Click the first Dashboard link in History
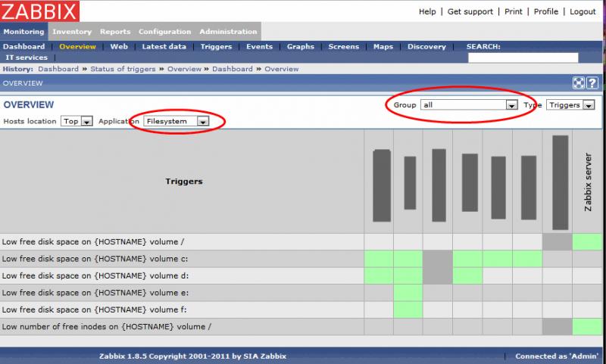Viewport: 606px width, 364px height. (x=58, y=69)
